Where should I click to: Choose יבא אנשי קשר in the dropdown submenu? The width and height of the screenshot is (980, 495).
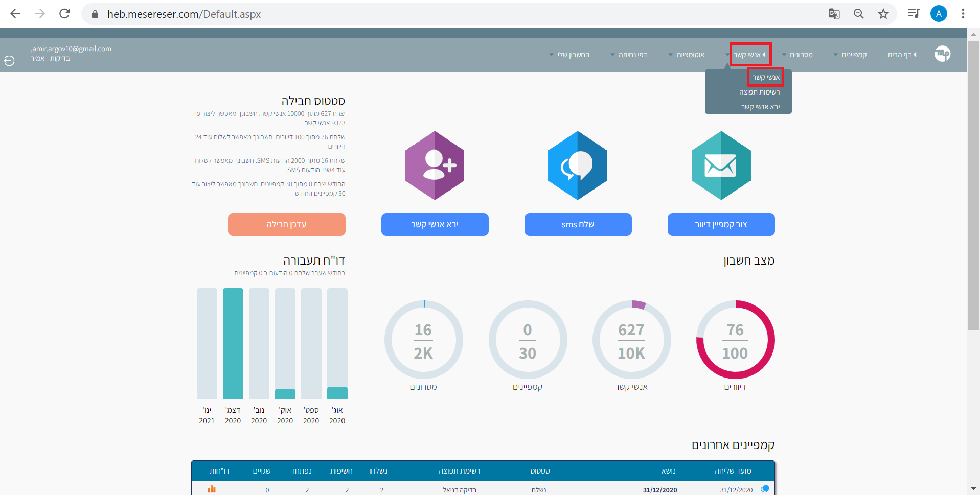760,107
